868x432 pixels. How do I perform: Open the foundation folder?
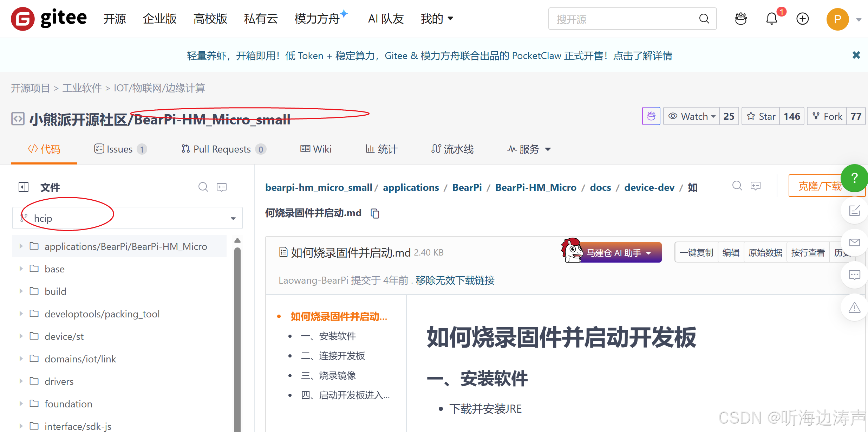68,404
